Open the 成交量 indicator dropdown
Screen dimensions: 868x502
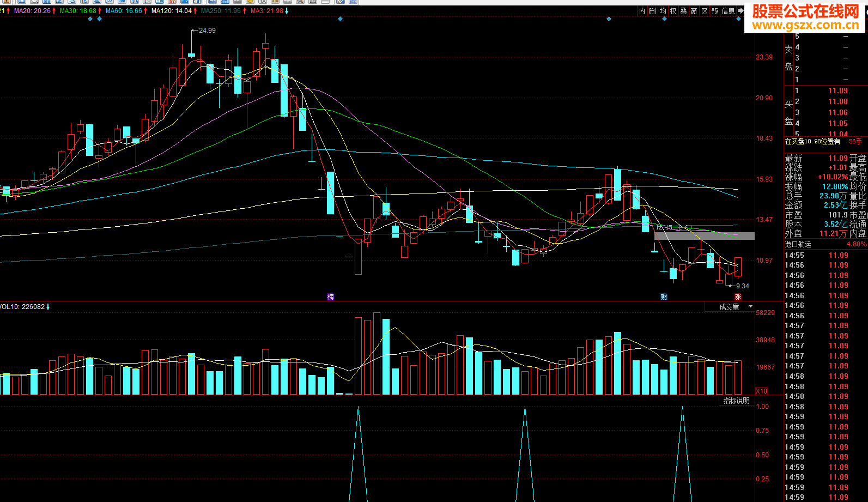tap(729, 307)
